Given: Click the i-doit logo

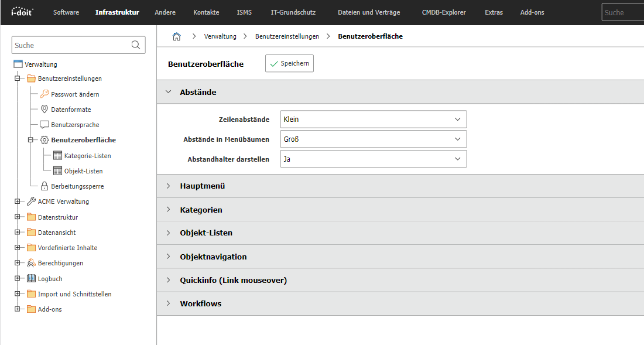Looking at the screenshot, I should [x=22, y=12].
